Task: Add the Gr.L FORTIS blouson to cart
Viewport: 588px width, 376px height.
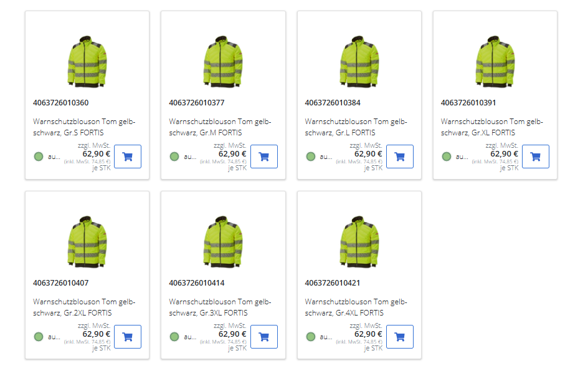Action: coord(399,157)
